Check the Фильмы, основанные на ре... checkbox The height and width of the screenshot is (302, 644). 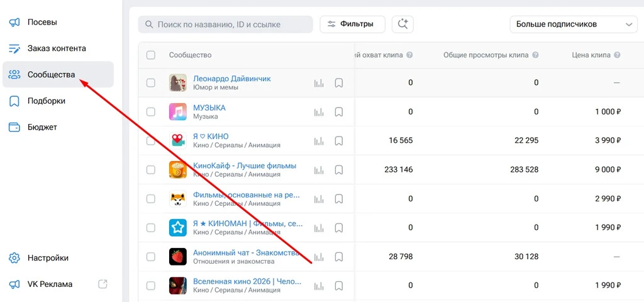pos(151,199)
